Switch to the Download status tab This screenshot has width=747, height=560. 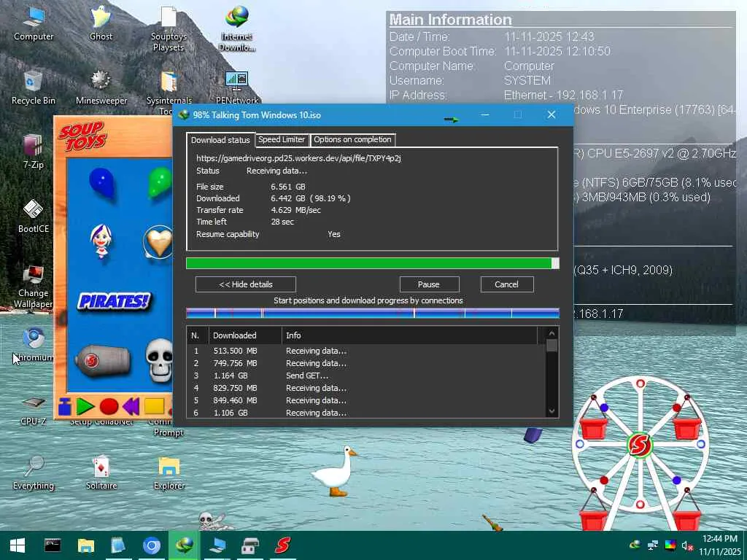pos(220,140)
